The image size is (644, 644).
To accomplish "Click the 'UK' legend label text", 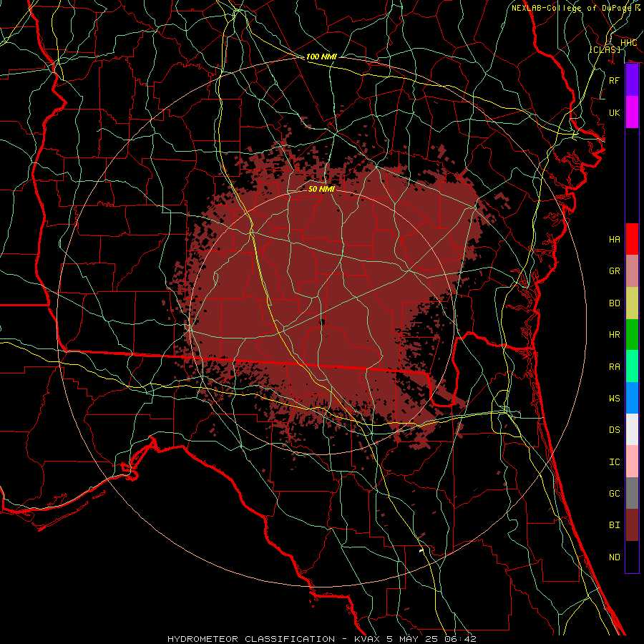I will pyautogui.click(x=615, y=112).
